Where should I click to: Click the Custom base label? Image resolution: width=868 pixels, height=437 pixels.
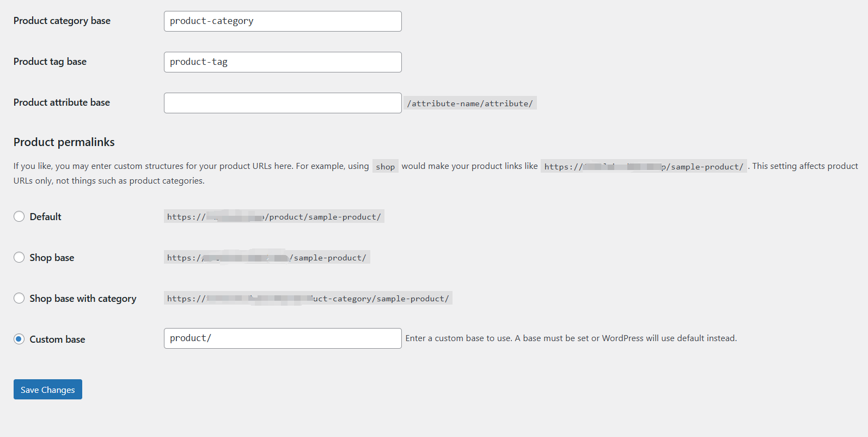coord(57,339)
